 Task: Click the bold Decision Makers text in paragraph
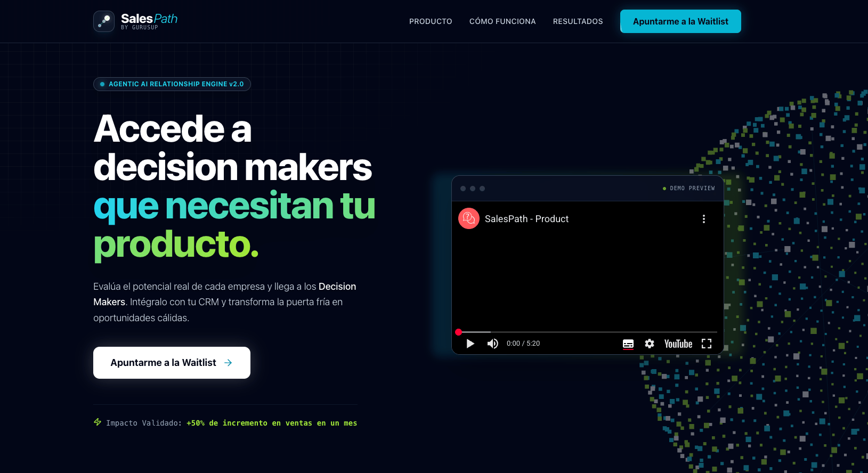(225, 294)
